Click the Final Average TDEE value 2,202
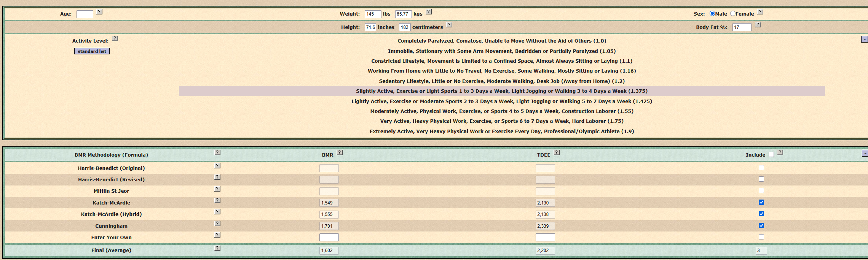 click(x=545, y=250)
